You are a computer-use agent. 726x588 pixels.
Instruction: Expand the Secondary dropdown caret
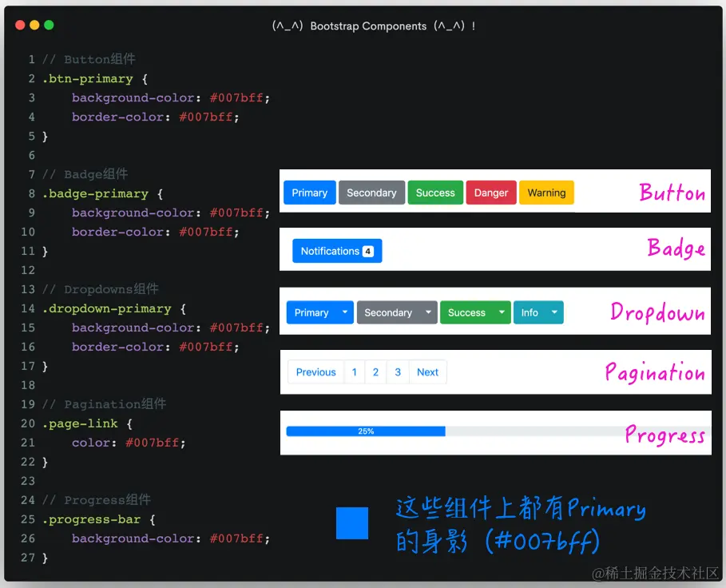point(428,312)
